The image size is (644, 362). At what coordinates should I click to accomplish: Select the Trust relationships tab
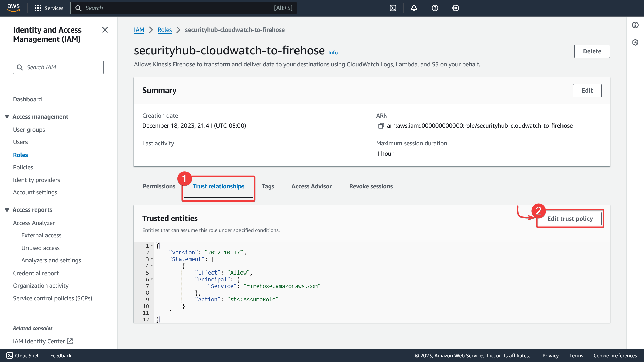(218, 186)
